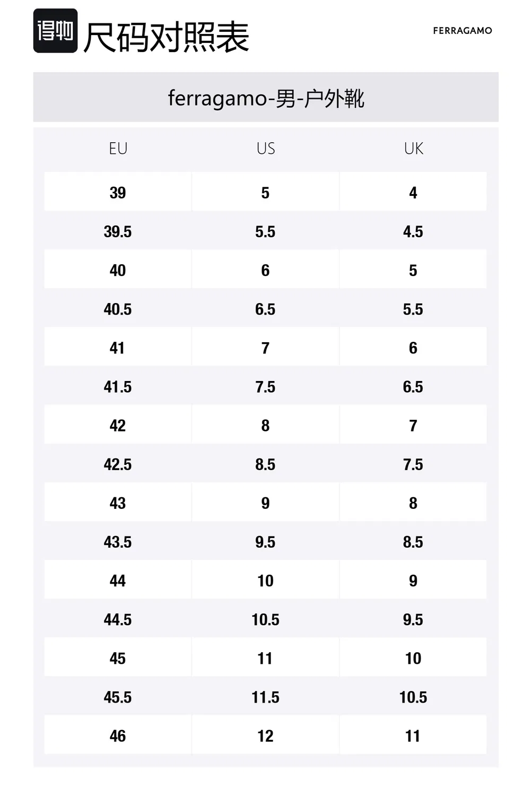Click EU size 43.5 cell
Viewport: 532px width, 796px height.
pyautogui.click(x=118, y=541)
